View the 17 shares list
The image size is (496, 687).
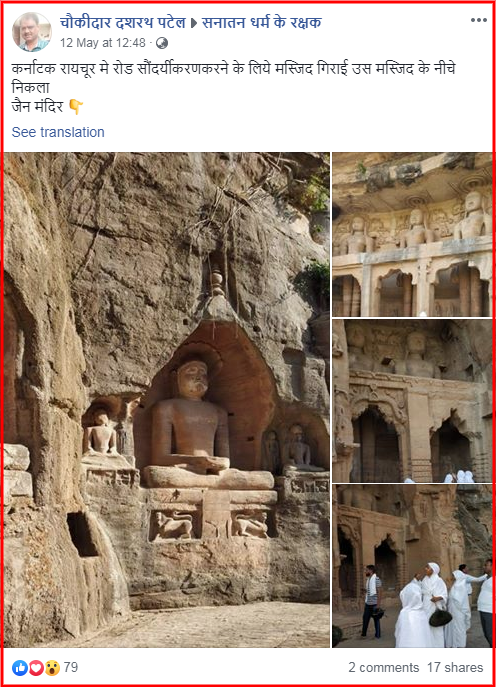pos(455,667)
